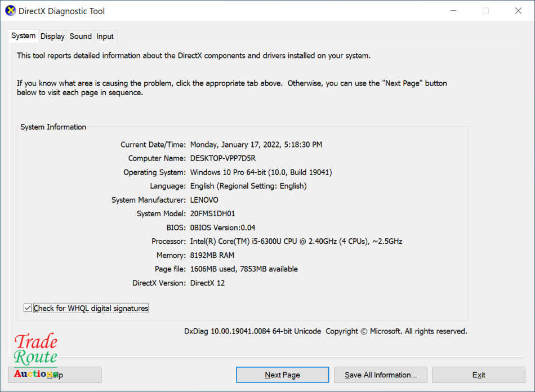
Task: Return to the System tab
Action: pyautogui.click(x=23, y=35)
